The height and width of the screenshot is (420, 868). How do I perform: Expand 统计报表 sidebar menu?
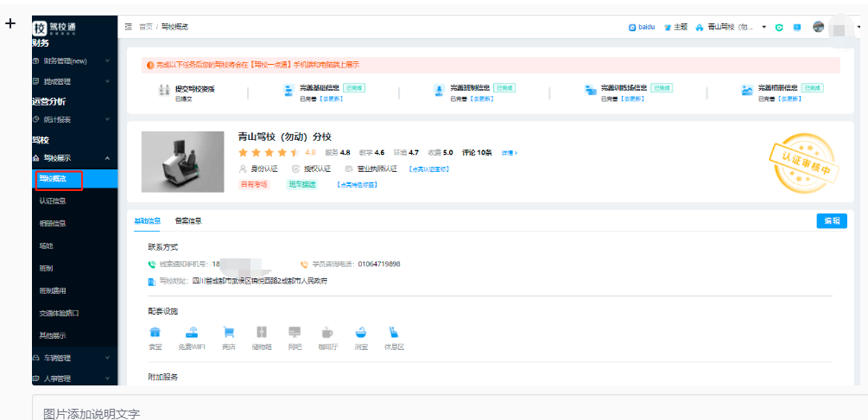click(75, 119)
